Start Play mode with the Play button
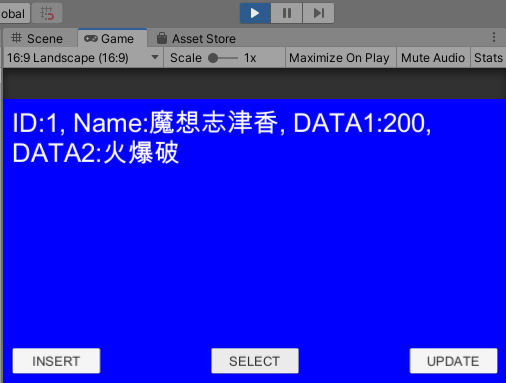This screenshot has height=383, width=506. click(x=255, y=13)
